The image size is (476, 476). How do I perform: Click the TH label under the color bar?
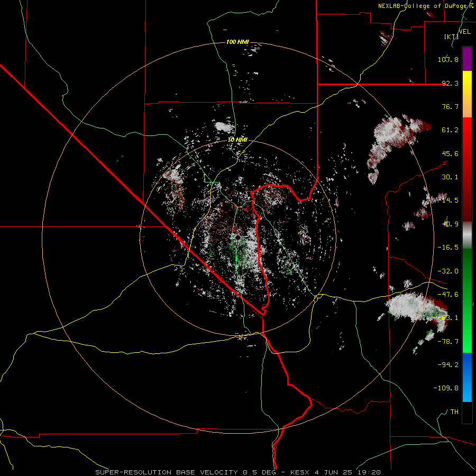[454, 412]
